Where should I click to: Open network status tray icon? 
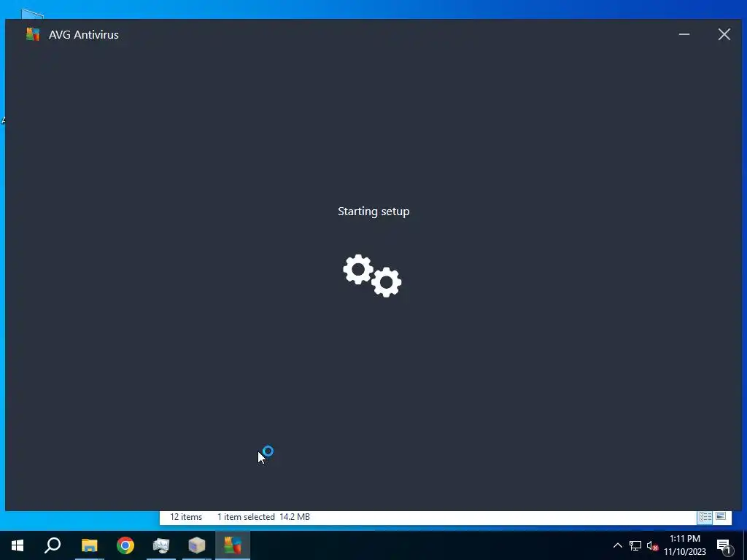coord(635,545)
